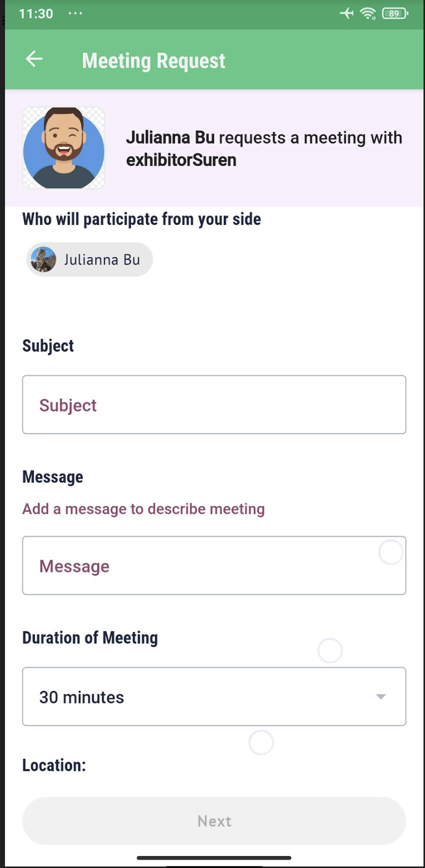Tap the Wi-Fi status icon
The width and height of the screenshot is (425, 868).
(368, 13)
